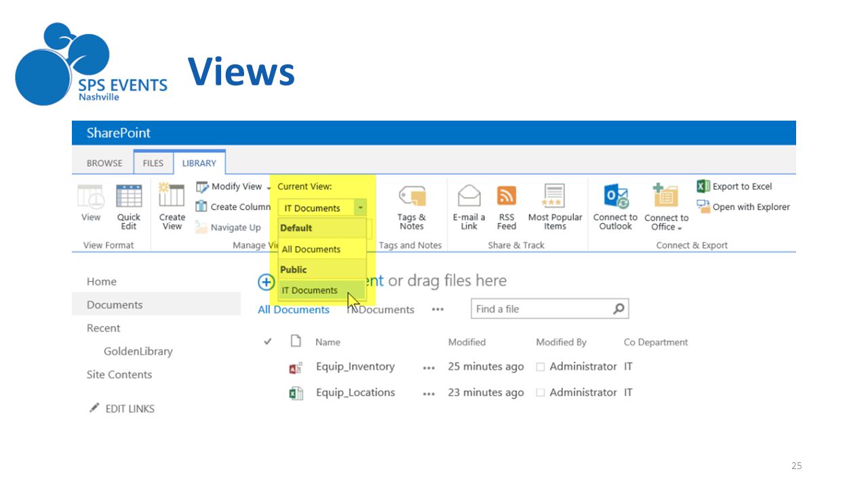Select All Documents view link above list

pyautogui.click(x=294, y=309)
